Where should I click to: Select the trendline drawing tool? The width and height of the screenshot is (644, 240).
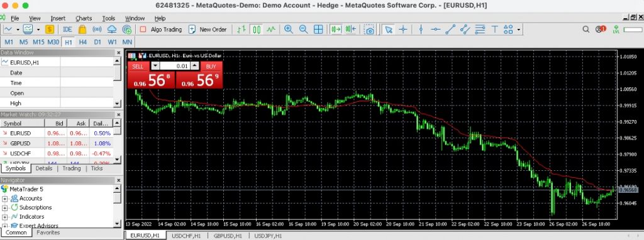[450, 29]
